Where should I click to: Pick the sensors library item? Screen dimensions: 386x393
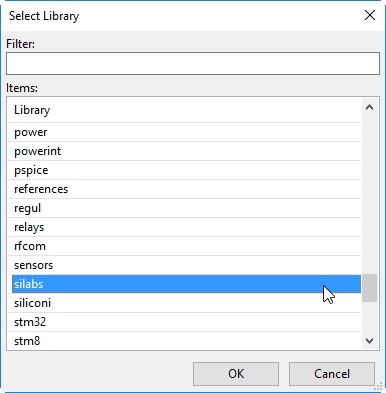184,265
